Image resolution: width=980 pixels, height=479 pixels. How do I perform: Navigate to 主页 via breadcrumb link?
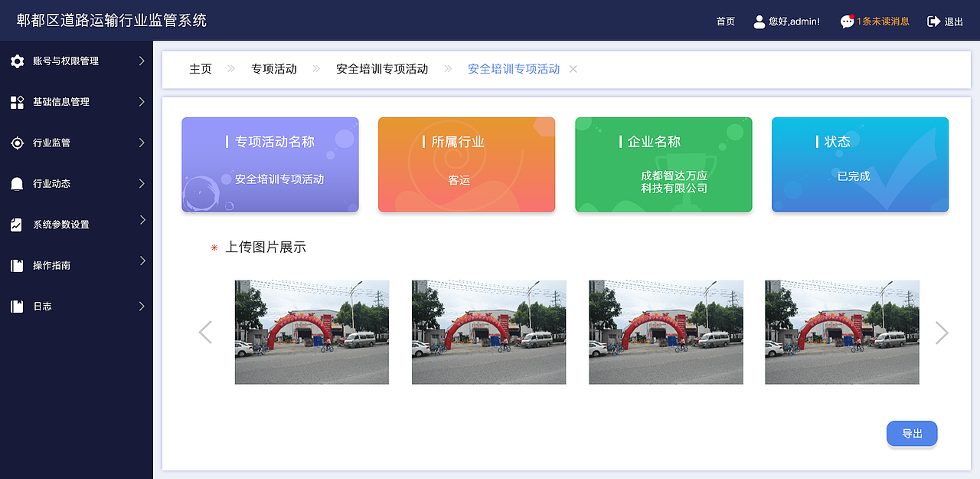pyautogui.click(x=200, y=68)
